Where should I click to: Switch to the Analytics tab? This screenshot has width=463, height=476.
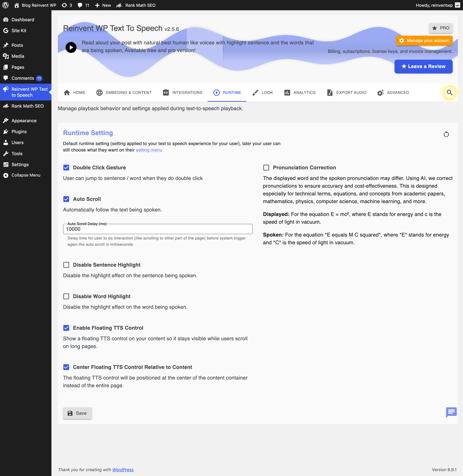300,93
